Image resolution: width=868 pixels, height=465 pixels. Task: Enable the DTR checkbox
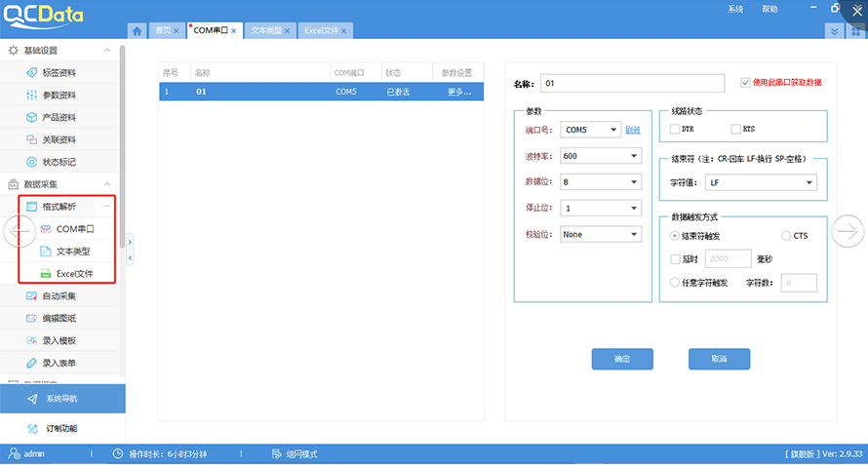click(x=675, y=129)
